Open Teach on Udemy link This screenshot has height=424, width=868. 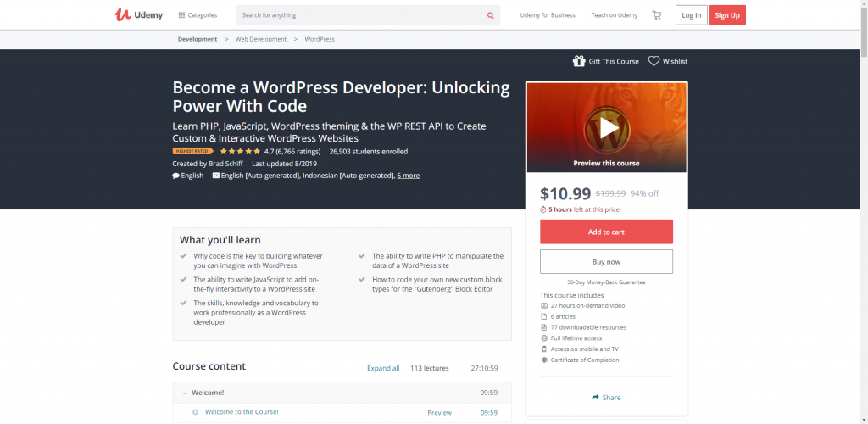(615, 15)
